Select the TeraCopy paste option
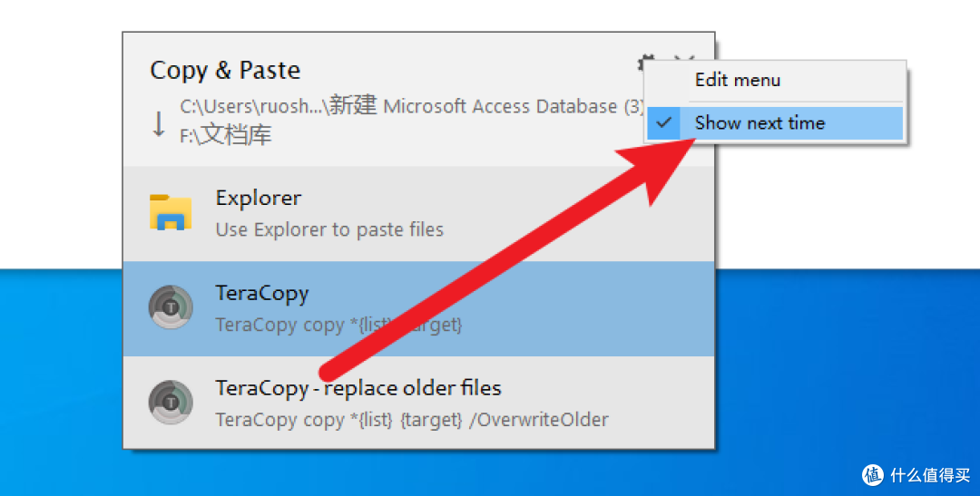Image resolution: width=980 pixels, height=496 pixels. (418, 308)
